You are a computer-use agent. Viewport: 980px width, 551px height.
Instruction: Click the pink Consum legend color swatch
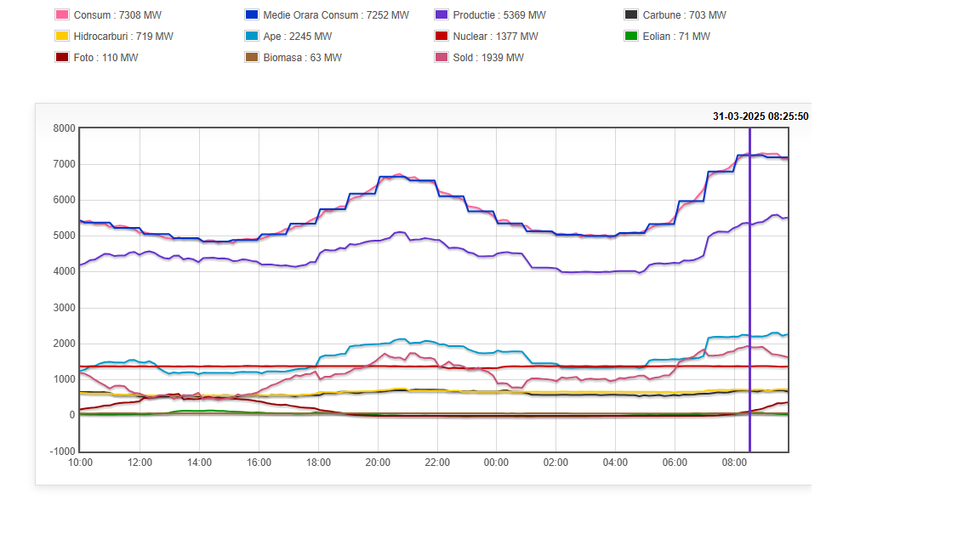click(x=61, y=15)
